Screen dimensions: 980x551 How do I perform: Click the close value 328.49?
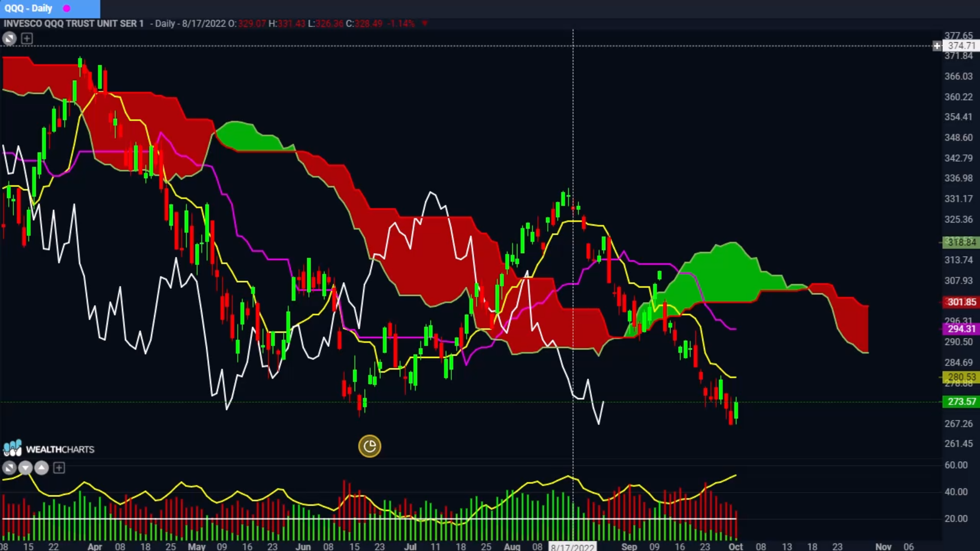pos(369,23)
